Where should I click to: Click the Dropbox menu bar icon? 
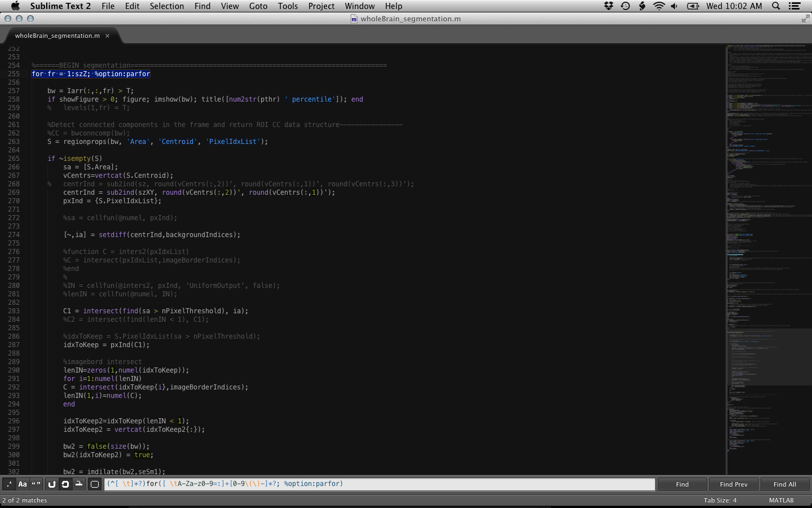(608, 6)
